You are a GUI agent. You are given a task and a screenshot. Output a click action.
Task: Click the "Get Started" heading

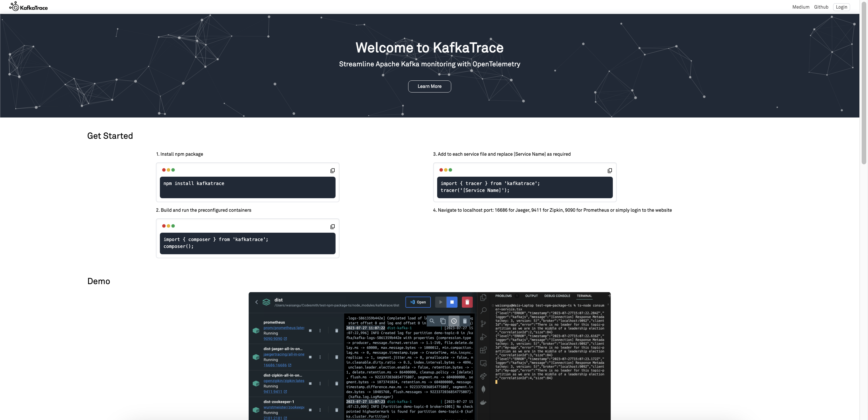pos(110,136)
